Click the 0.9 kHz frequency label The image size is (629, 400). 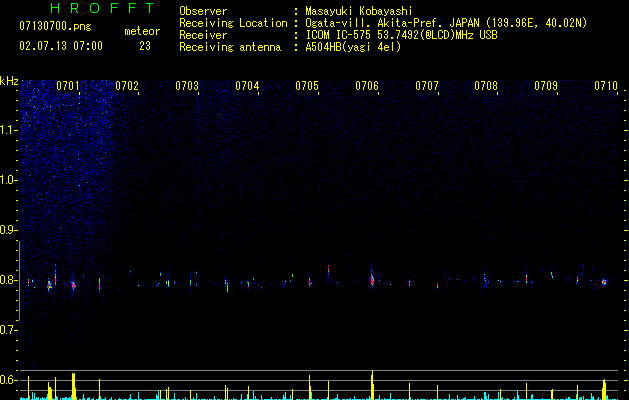[9, 230]
